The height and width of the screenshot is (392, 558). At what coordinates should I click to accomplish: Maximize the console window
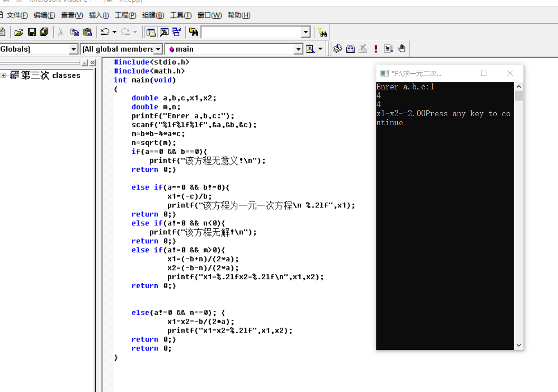(x=484, y=73)
